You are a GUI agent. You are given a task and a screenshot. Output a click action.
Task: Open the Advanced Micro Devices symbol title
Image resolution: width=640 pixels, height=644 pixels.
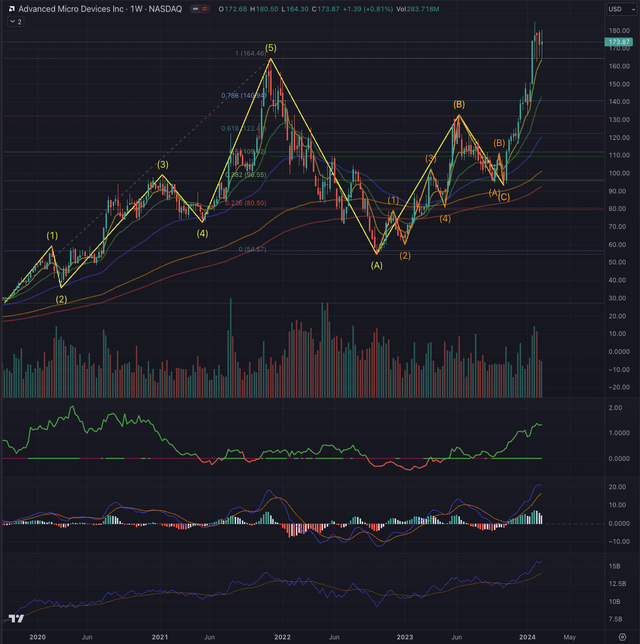[100, 9]
